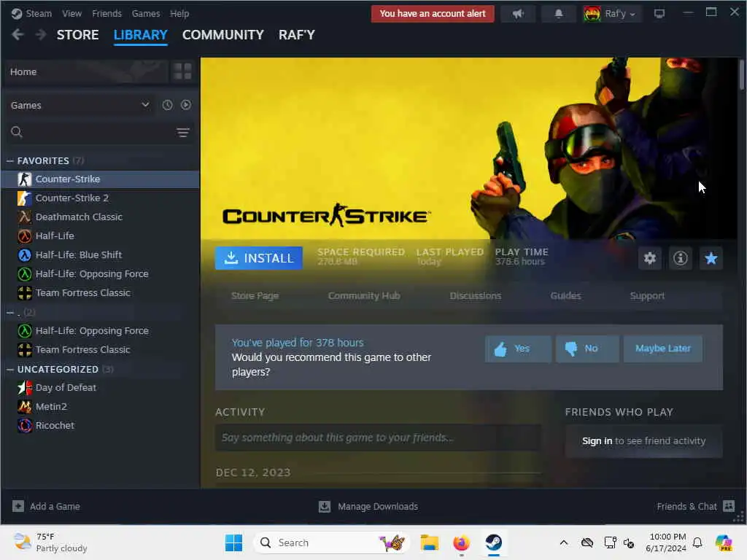The height and width of the screenshot is (560, 747).
Task: Go forward with the right arrow
Action: pos(41,35)
